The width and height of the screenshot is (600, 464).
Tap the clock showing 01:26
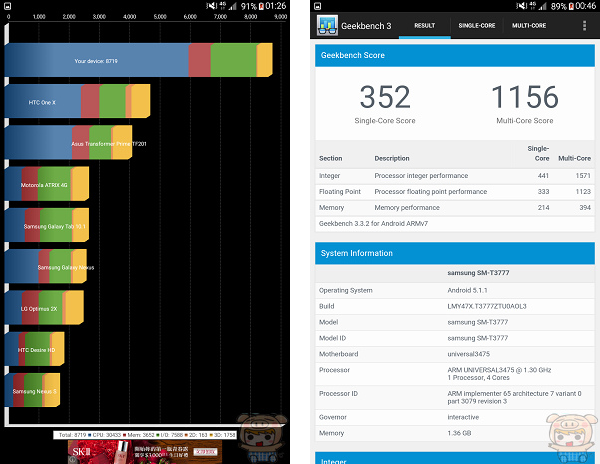tap(276, 6)
